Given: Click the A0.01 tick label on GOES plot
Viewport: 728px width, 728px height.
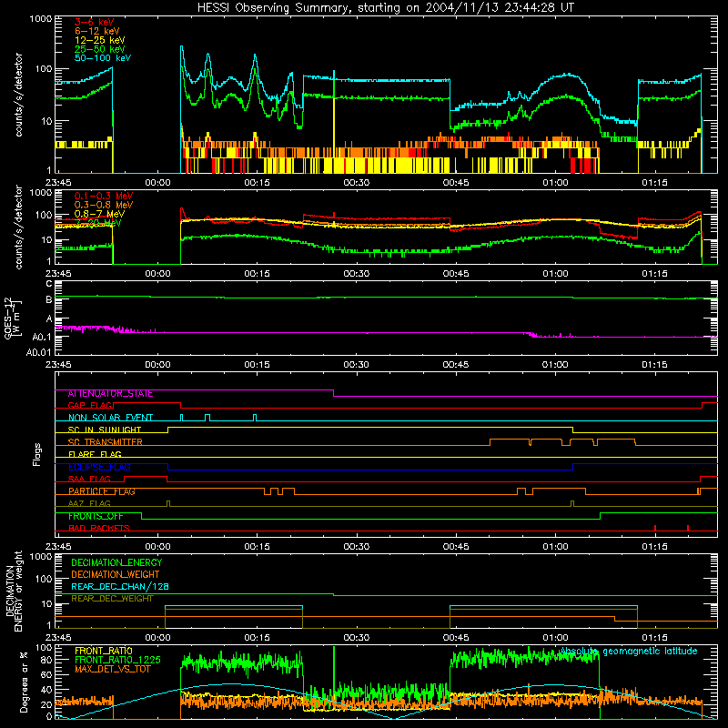Looking at the screenshot, I should [x=39, y=353].
